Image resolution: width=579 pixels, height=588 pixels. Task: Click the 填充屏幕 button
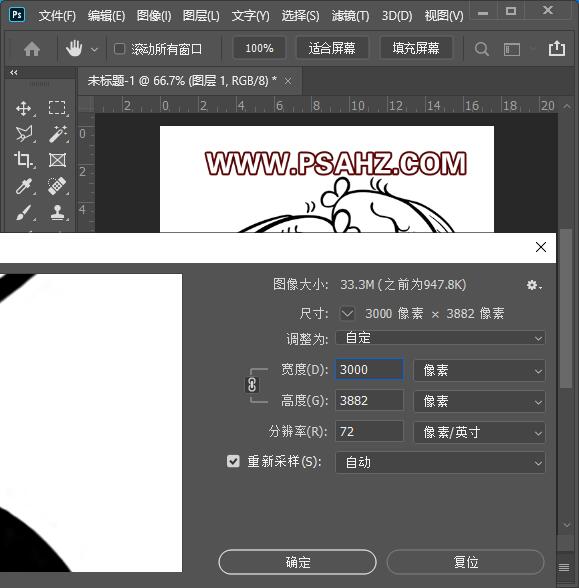click(416, 48)
